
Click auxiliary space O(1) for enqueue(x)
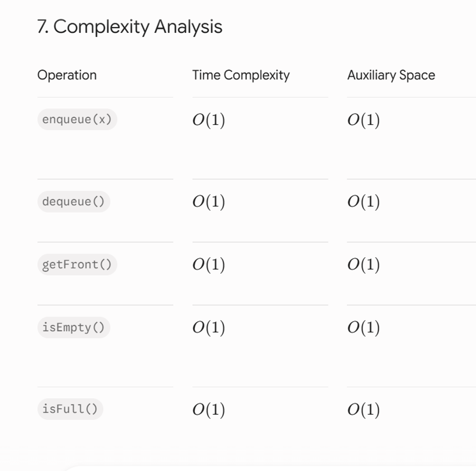pos(364,120)
